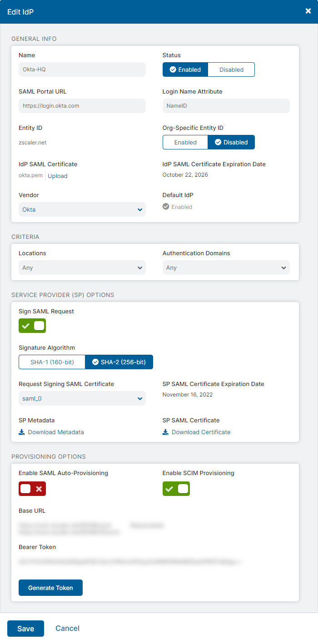Open the Vendor dropdown

click(82, 209)
